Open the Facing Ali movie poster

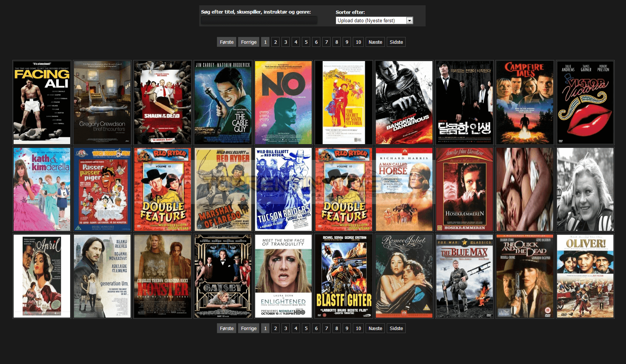[x=42, y=103]
